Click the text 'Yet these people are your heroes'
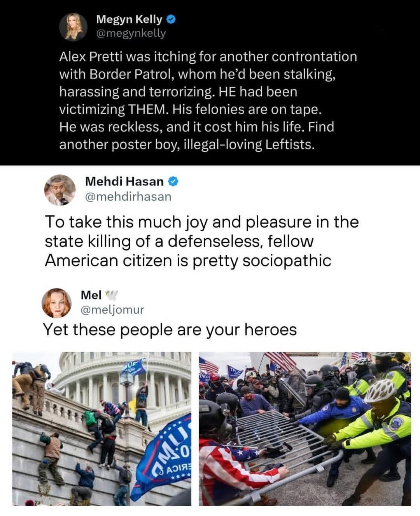Viewport: 420px width, 516px height. tap(170, 330)
